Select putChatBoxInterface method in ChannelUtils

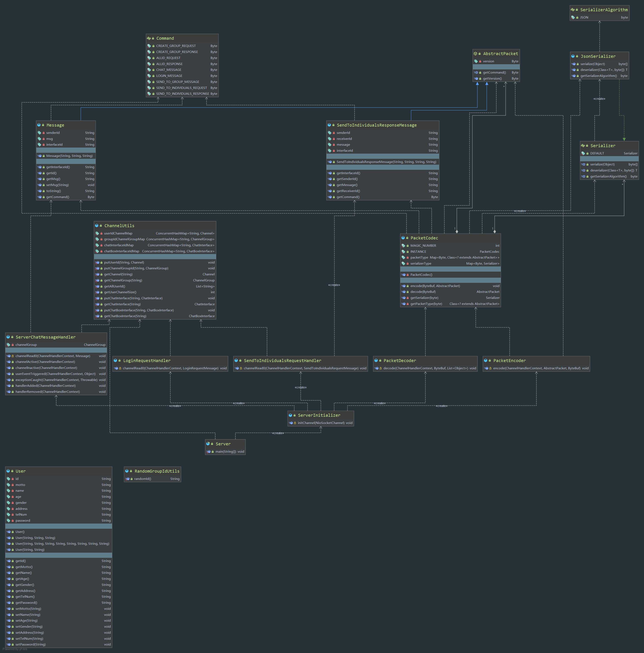155,310
